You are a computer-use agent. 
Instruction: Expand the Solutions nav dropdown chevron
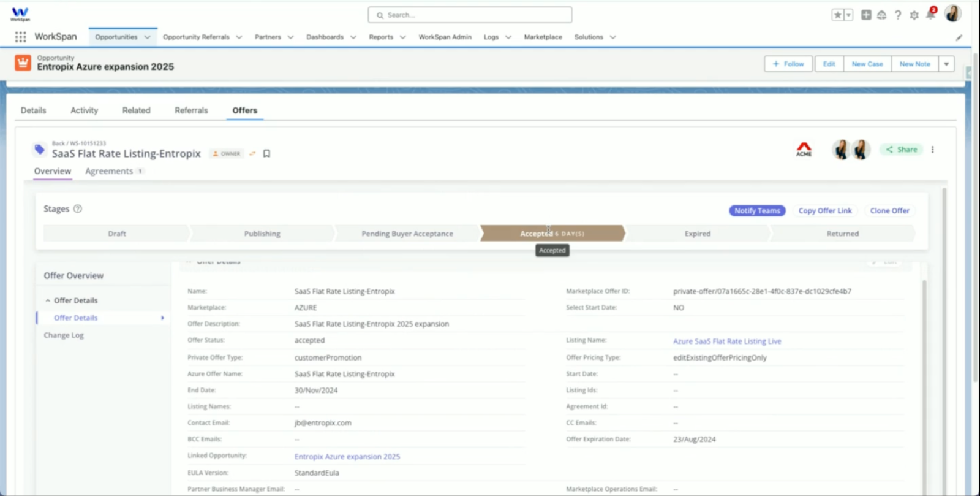click(x=612, y=37)
